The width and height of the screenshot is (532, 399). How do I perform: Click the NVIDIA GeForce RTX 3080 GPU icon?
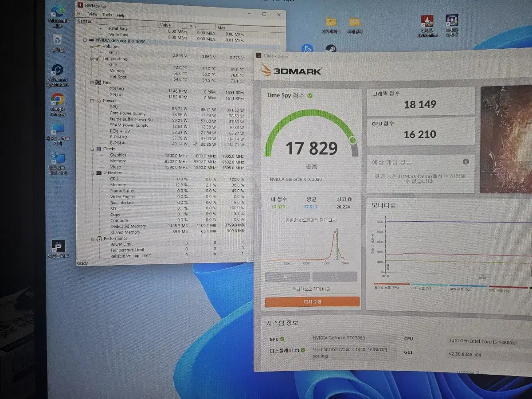point(92,40)
